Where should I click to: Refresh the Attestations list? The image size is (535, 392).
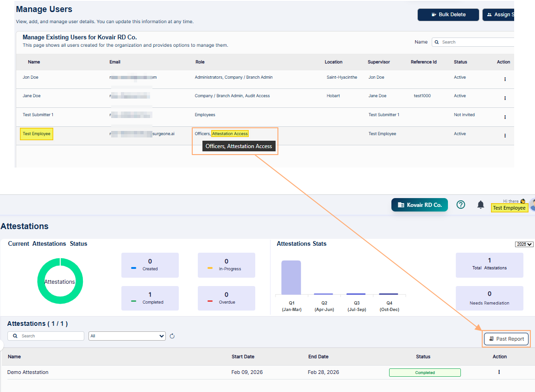(x=172, y=336)
